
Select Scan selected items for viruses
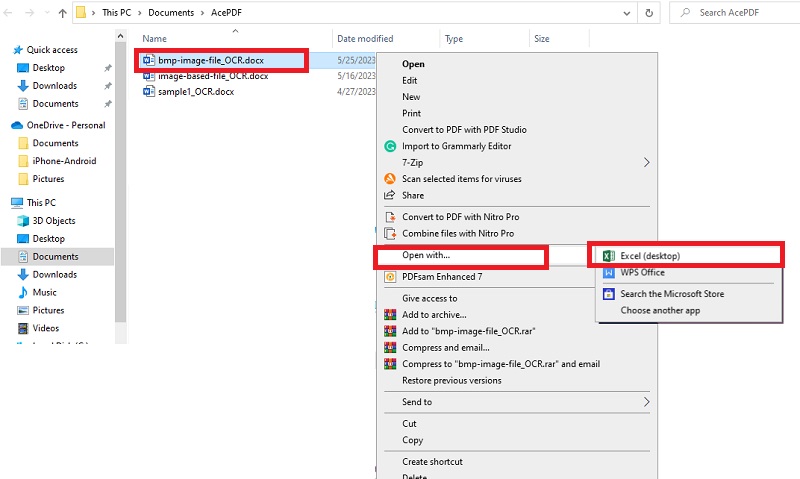coord(461,179)
